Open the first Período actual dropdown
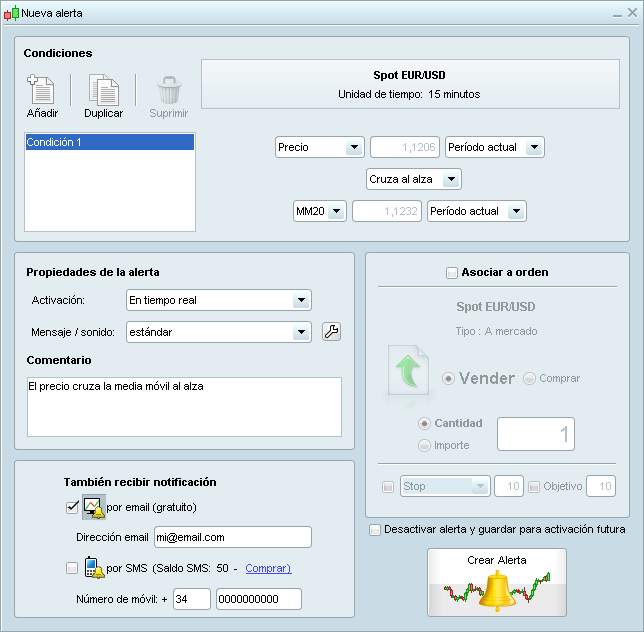 [494, 147]
